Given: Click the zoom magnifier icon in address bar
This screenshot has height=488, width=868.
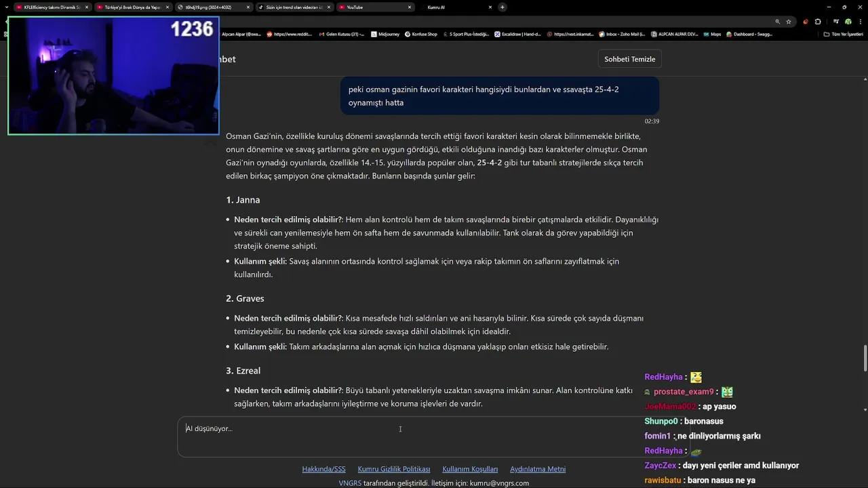Looking at the screenshot, I should pos(777,21).
